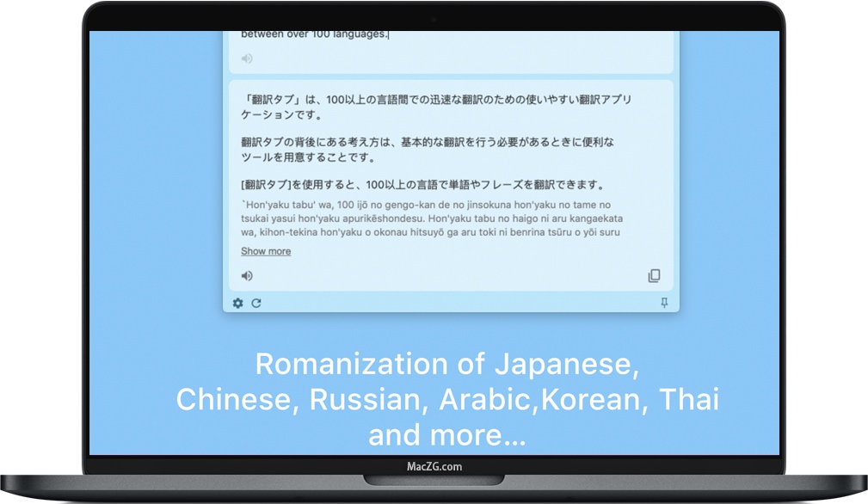Image resolution: width=868 pixels, height=504 pixels.
Task: Copy the translated text to clipboard
Action: tap(655, 275)
